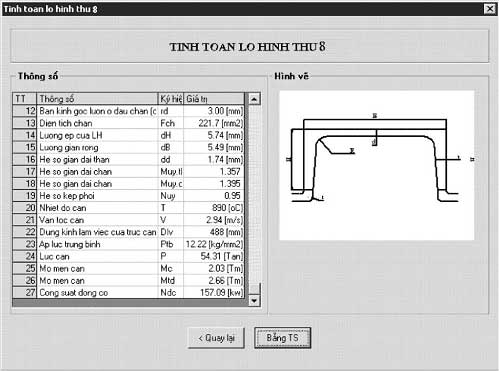Select the Thông số column header
This screenshot has width=499, height=371.
click(97, 99)
